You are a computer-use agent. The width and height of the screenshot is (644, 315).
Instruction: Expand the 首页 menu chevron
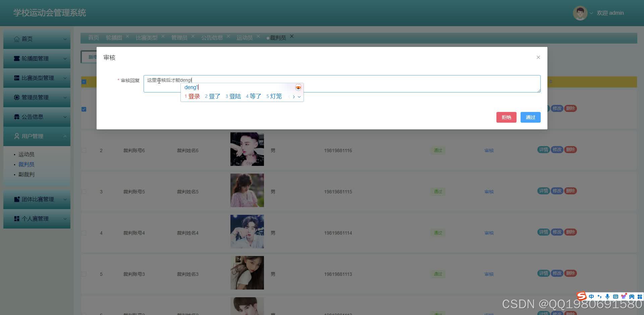point(65,39)
